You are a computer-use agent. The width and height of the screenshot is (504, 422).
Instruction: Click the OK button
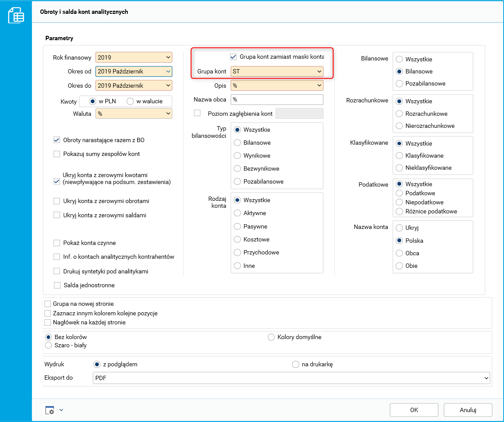click(x=414, y=409)
